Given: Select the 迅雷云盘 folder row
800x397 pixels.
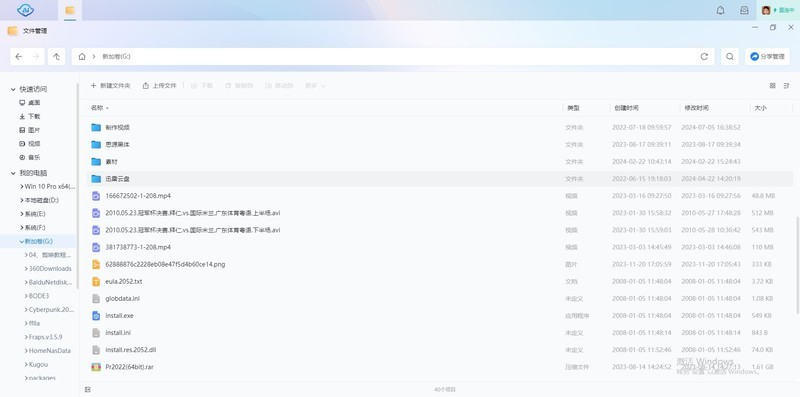Looking at the screenshot, I should (x=439, y=179).
